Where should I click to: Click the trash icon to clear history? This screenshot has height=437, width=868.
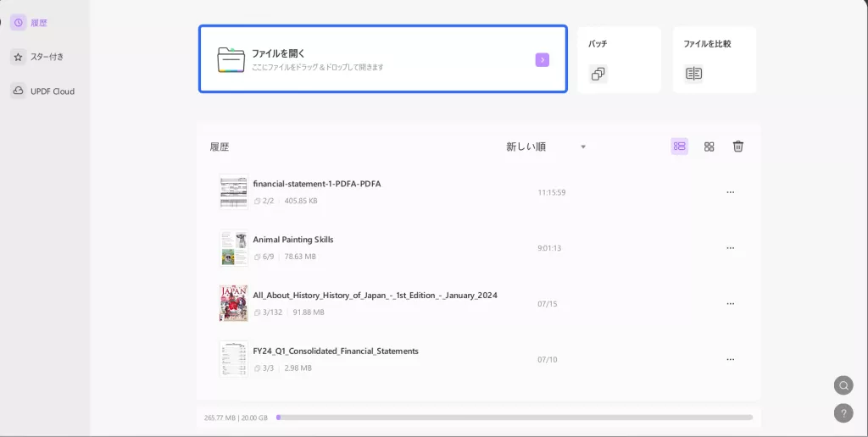[x=738, y=147]
